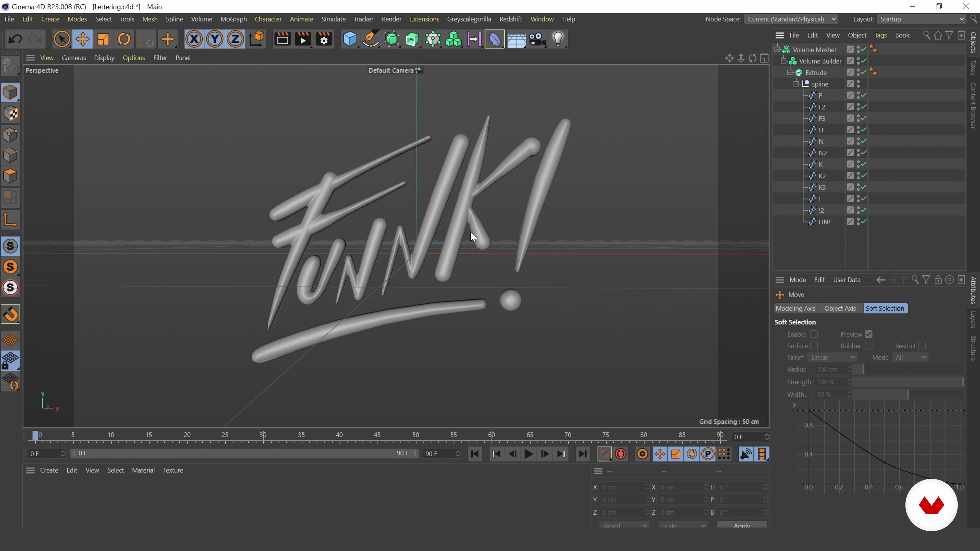Toggle the X axis lock
Viewport: 980px width, 551px height.
[x=194, y=39]
